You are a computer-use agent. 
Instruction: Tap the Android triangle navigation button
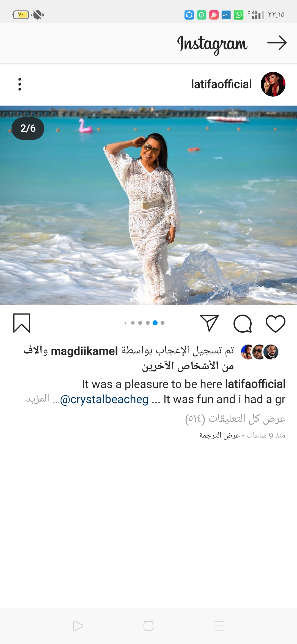tap(78, 626)
